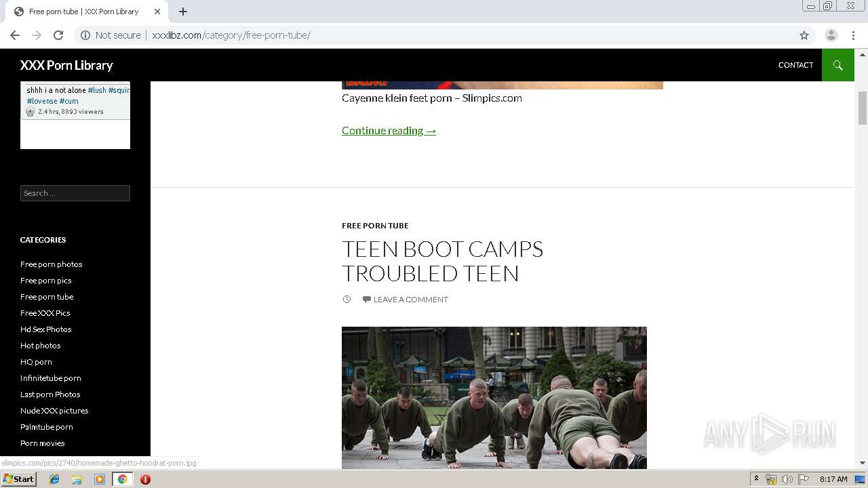
Task: Open Nude XXX pictures category
Action: coord(54,411)
